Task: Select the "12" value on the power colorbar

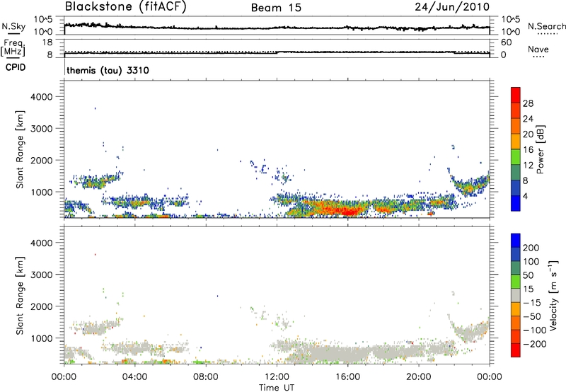Action: 528,165
